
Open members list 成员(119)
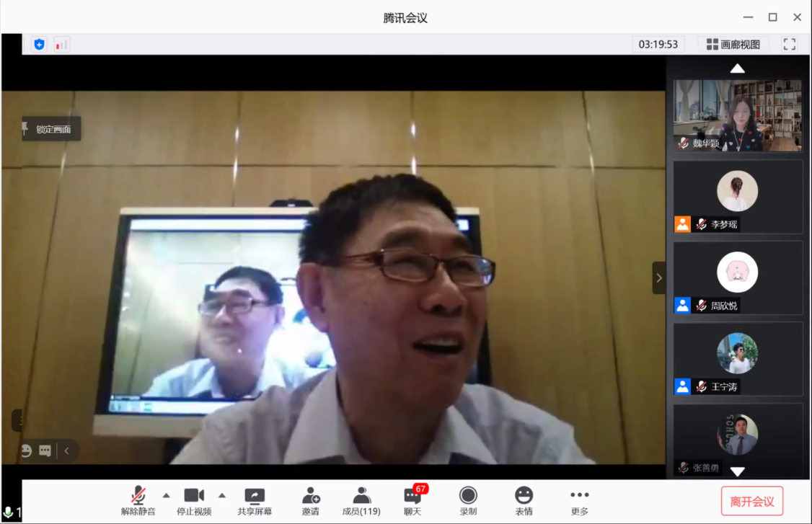[x=361, y=501]
